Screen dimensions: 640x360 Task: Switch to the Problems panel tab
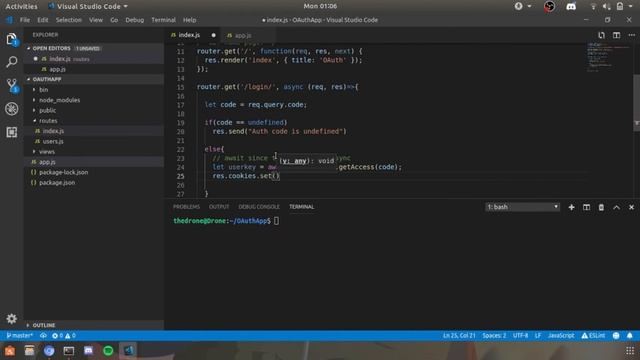[x=186, y=207]
